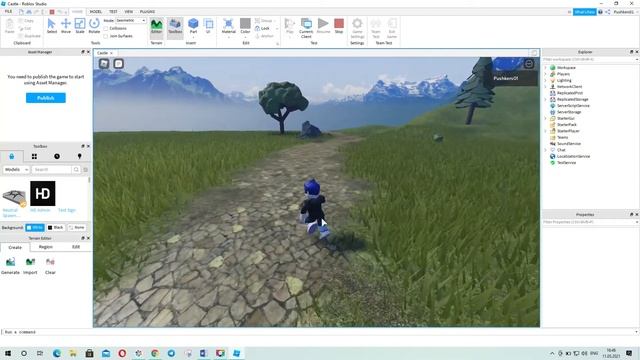
Task: Click the help icon near What's New
Action: pyautogui.click(x=600, y=12)
